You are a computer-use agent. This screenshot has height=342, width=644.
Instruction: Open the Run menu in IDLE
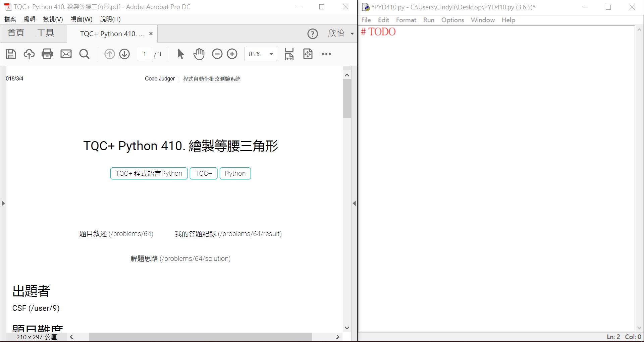(x=429, y=20)
